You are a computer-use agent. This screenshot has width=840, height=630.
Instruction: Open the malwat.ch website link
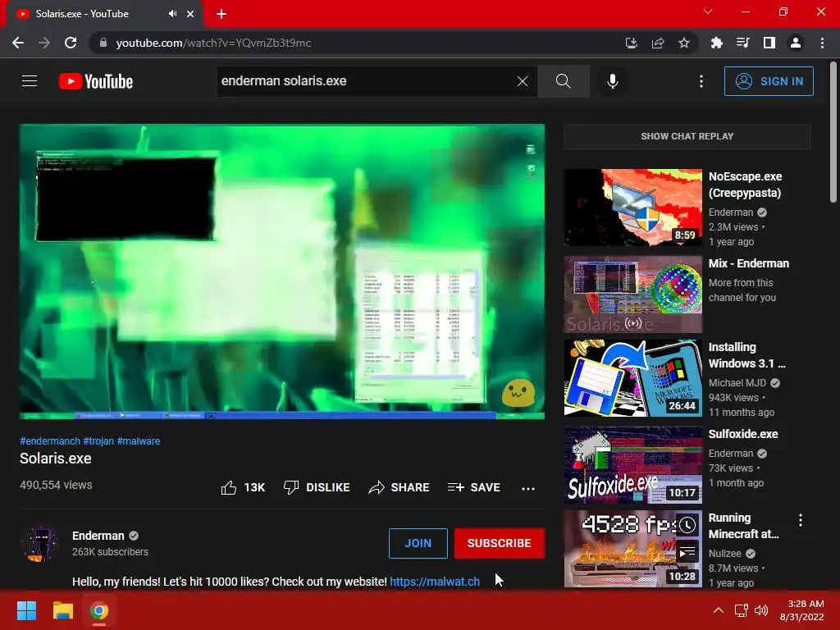(435, 582)
